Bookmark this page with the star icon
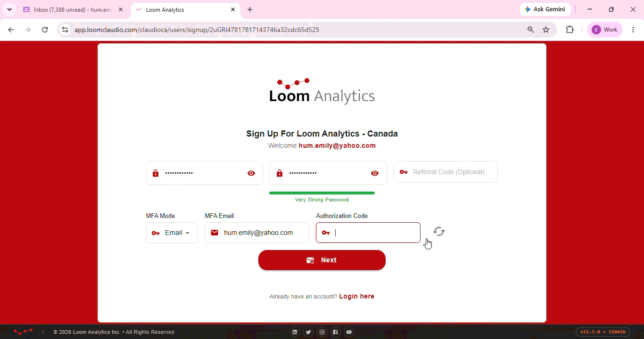The height and width of the screenshot is (339, 644). coord(546,30)
